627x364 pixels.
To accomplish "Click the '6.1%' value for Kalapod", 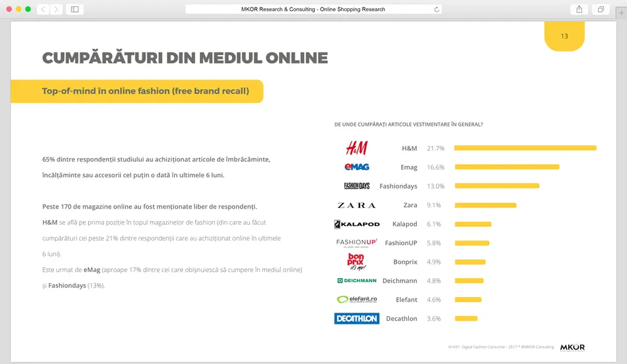I will (433, 224).
